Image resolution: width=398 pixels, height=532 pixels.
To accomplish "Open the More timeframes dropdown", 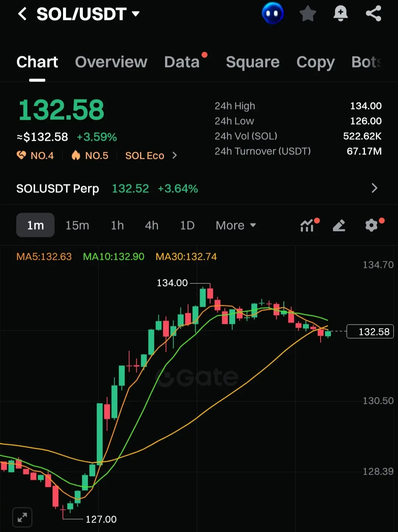I will point(236,225).
